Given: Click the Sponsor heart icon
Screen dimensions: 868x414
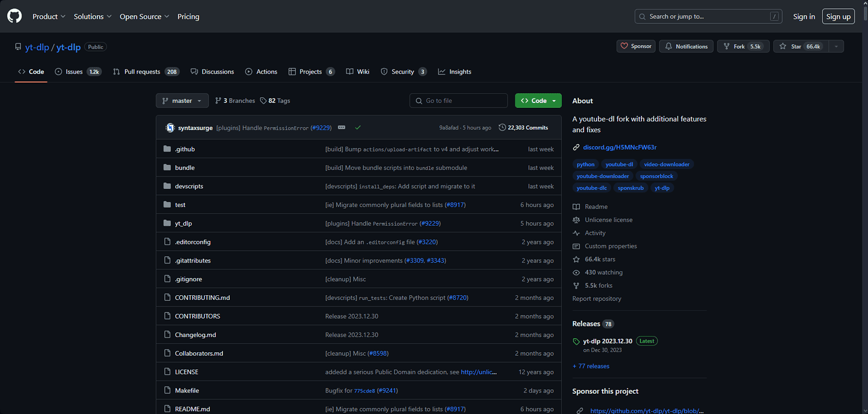Looking at the screenshot, I should 626,46.
